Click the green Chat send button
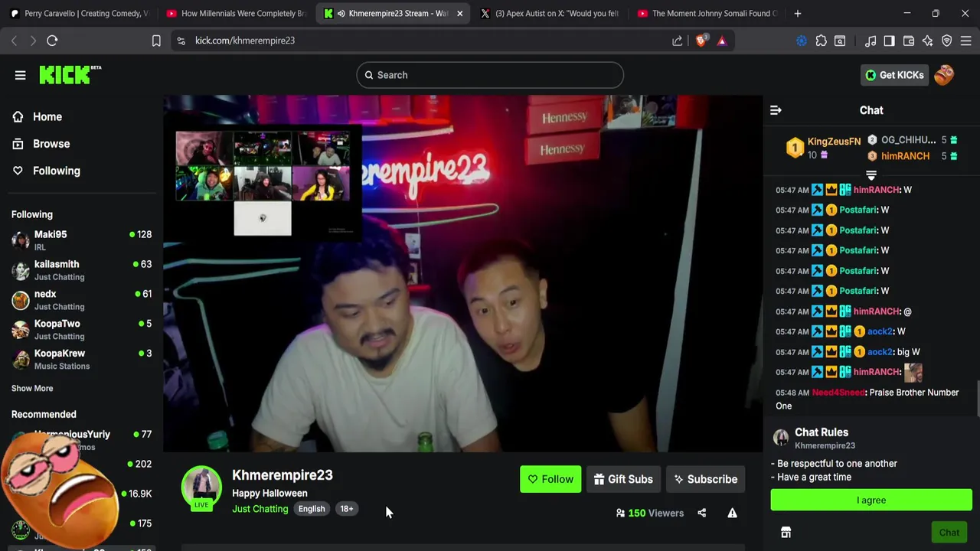980x551 pixels. pyautogui.click(x=949, y=533)
